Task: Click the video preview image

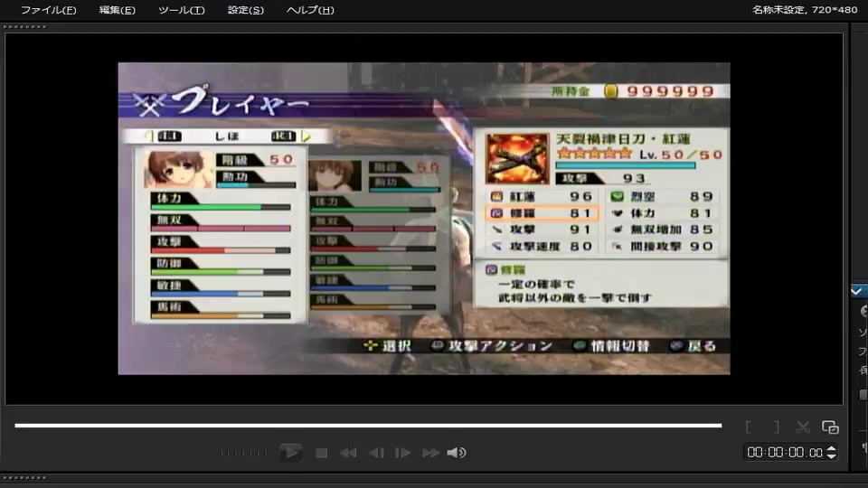Action: tap(424, 219)
